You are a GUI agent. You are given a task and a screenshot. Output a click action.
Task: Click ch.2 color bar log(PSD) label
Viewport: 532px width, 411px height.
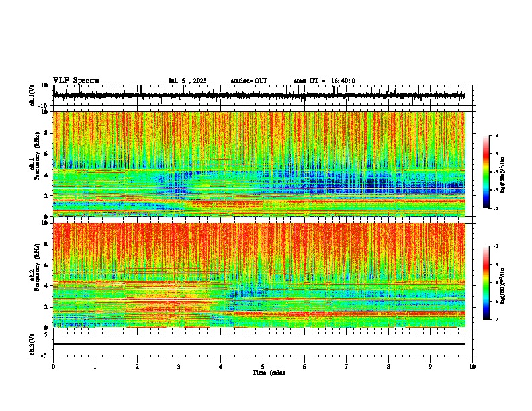pos(503,286)
